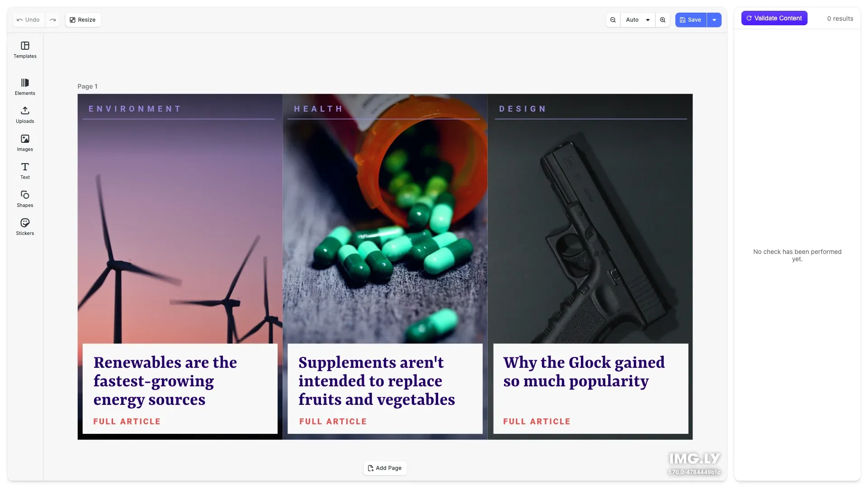Click the redo arrow icon
This screenshot has height=488, width=868.
click(53, 20)
